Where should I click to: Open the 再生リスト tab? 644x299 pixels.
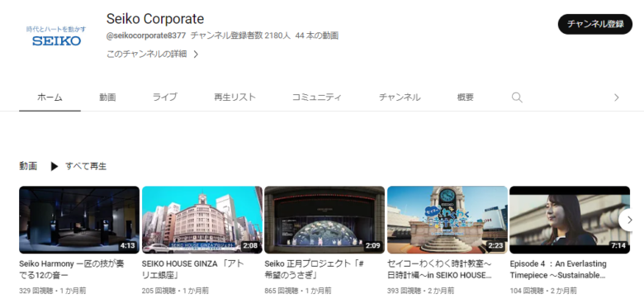[235, 97]
